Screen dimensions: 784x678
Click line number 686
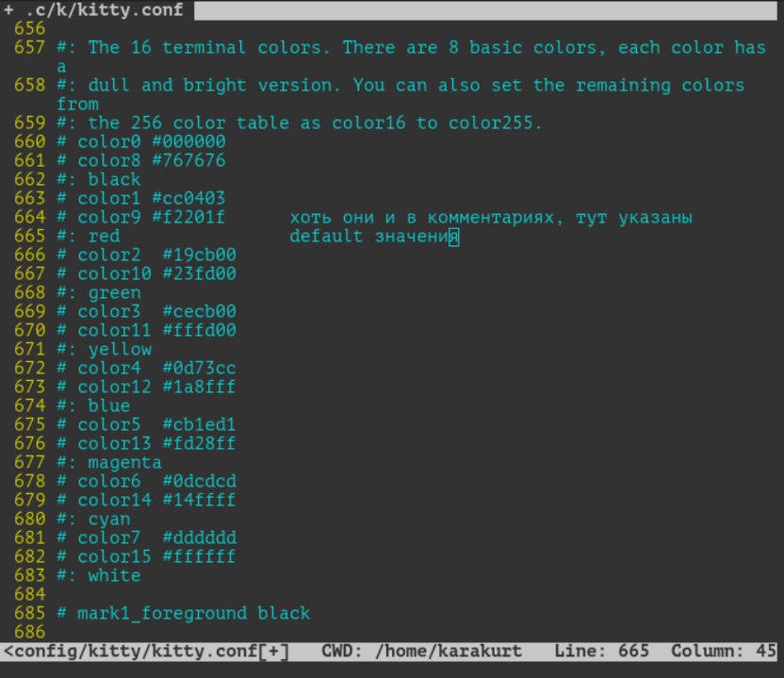tap(29, 632)
